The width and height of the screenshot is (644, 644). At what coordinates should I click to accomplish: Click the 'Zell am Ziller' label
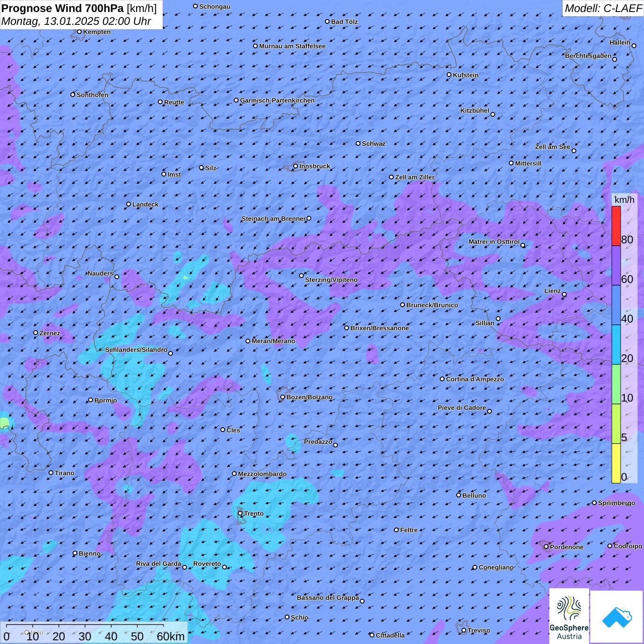(414, 177)
